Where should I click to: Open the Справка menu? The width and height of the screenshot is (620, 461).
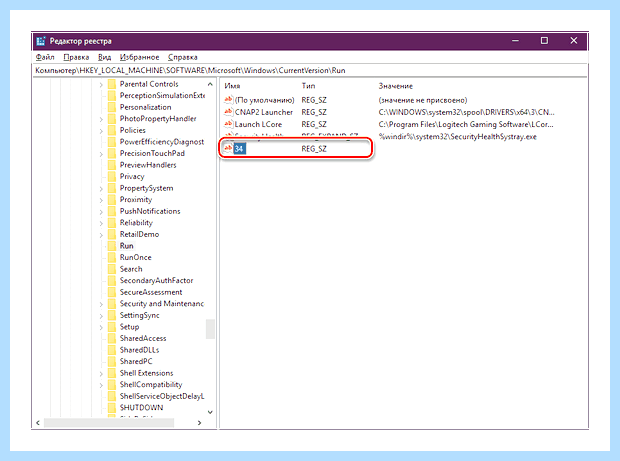click(x=182, y=57)
